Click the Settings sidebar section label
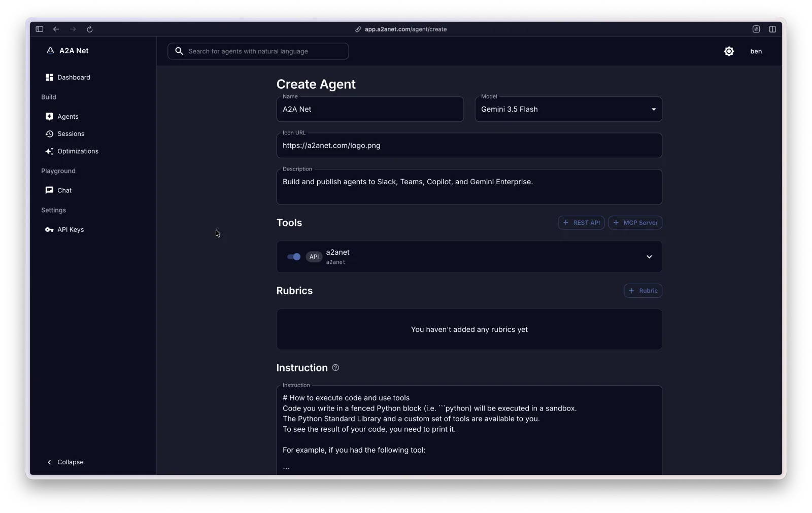Image resolution: width=812 pixels, height=513 pixels. coord(54,210)
